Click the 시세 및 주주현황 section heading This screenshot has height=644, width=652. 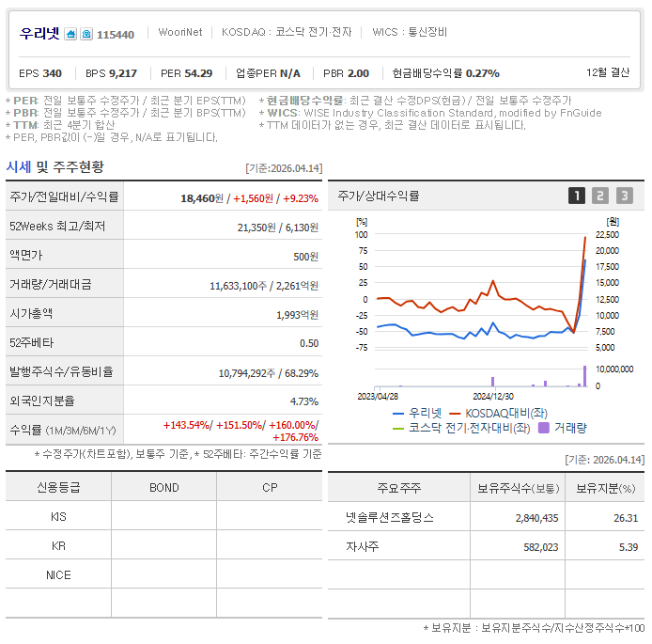pos(54,167)
